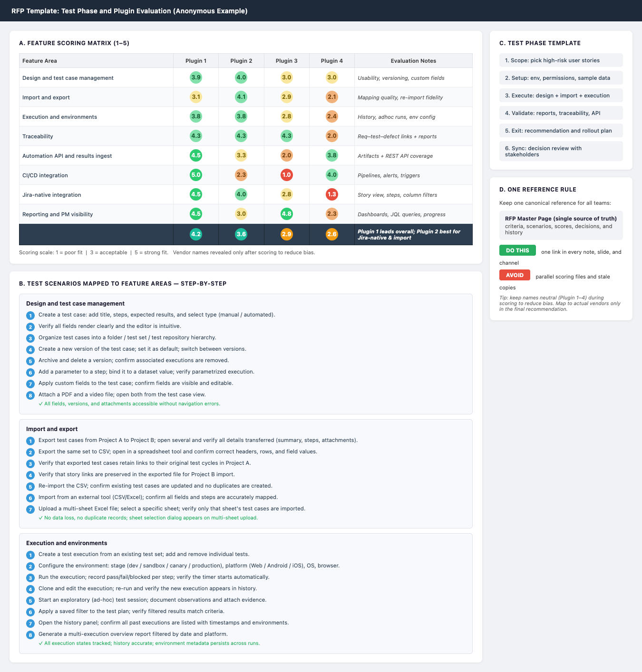Select step '2. Setup: env, permissions, sample data'

point(561,78)
